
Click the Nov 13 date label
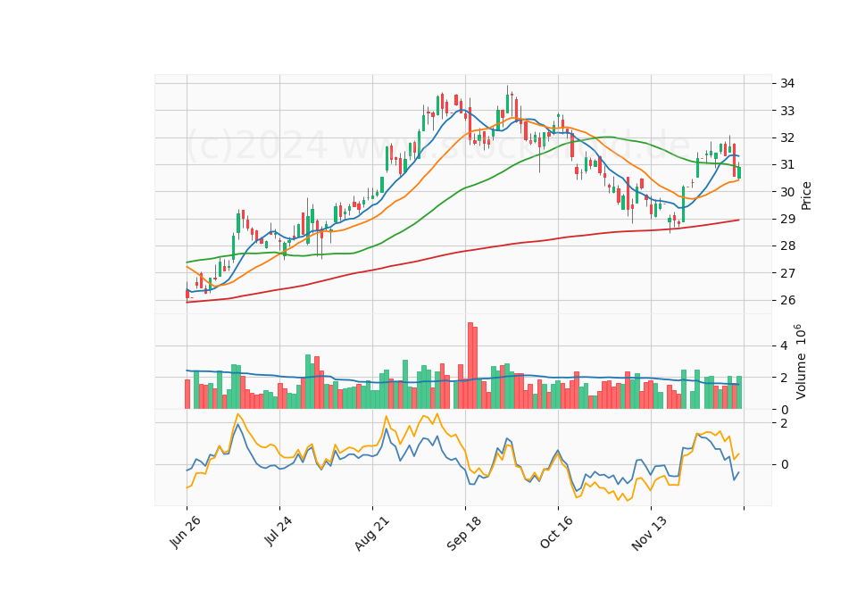(x=649, y=533)
